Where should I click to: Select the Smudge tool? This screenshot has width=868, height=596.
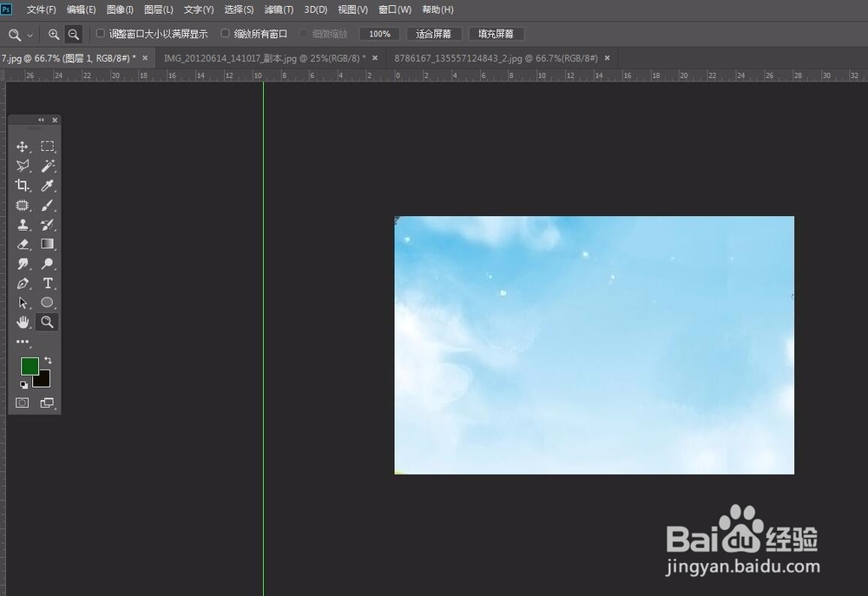coord(23,264)
